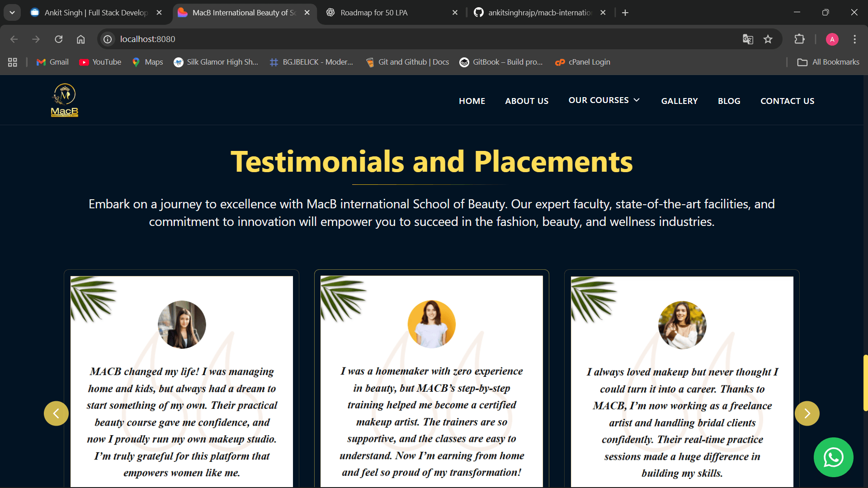
Task: Show previous testimonial with left arrow
Action: 56,413
